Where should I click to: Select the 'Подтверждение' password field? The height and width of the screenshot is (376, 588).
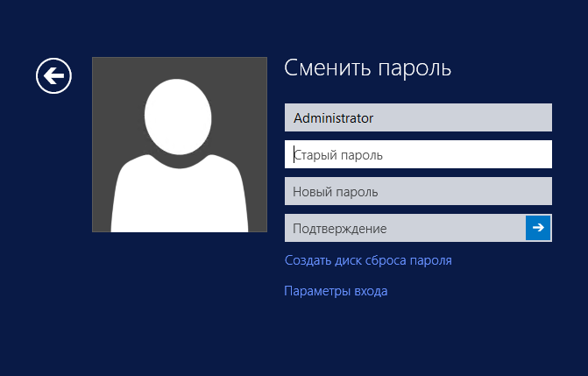coord(405,228)
